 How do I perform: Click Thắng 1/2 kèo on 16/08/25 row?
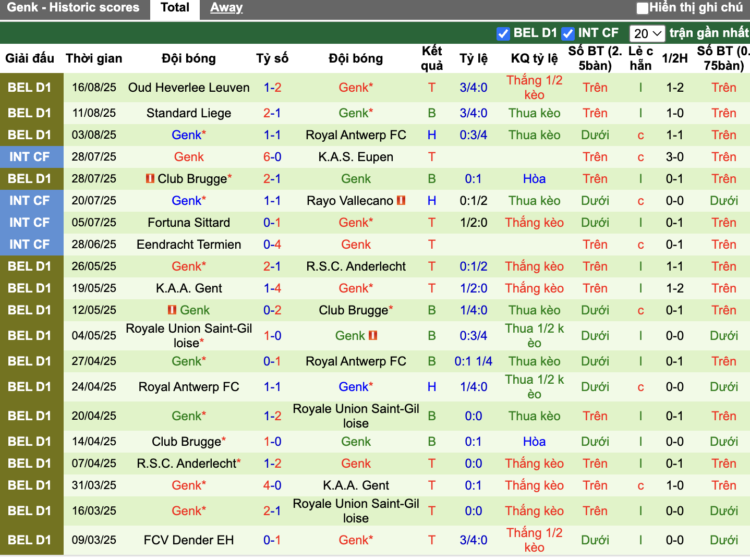[x=535, y=88]
